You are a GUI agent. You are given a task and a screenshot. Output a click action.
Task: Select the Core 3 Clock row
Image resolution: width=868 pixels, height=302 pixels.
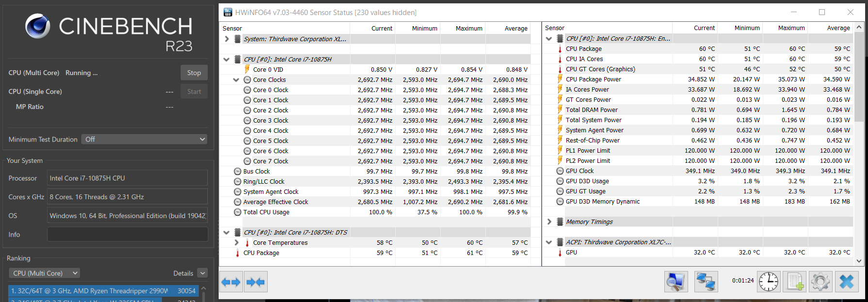(x=376, y=120)
